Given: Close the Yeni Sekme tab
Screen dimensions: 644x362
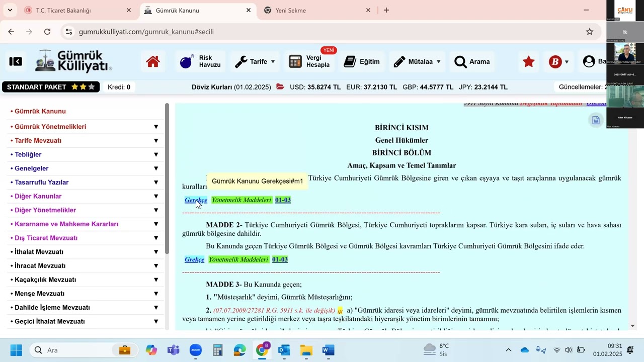Looking at the screenshot, I should 368,10.
